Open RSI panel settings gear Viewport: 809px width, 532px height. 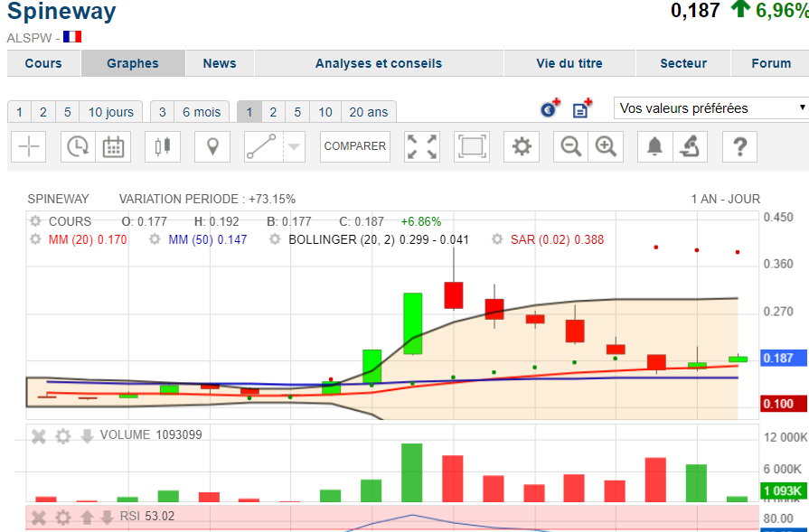63,517
